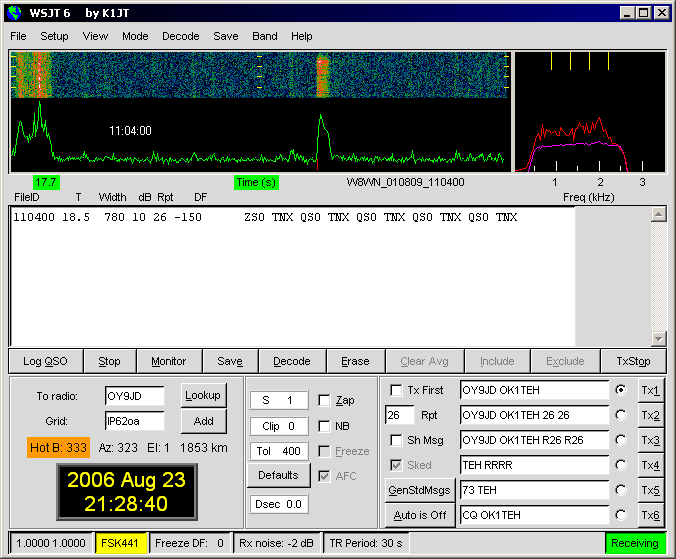Open the Mode menu
The height and width of the screenshot is (559, 676).
[135, 36]
